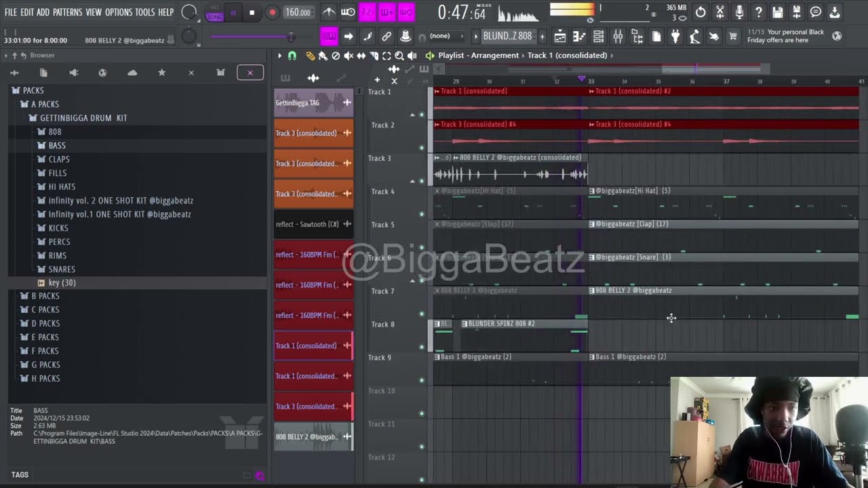
Task: Select the Playback speaker tool
Action: (412, 56)
